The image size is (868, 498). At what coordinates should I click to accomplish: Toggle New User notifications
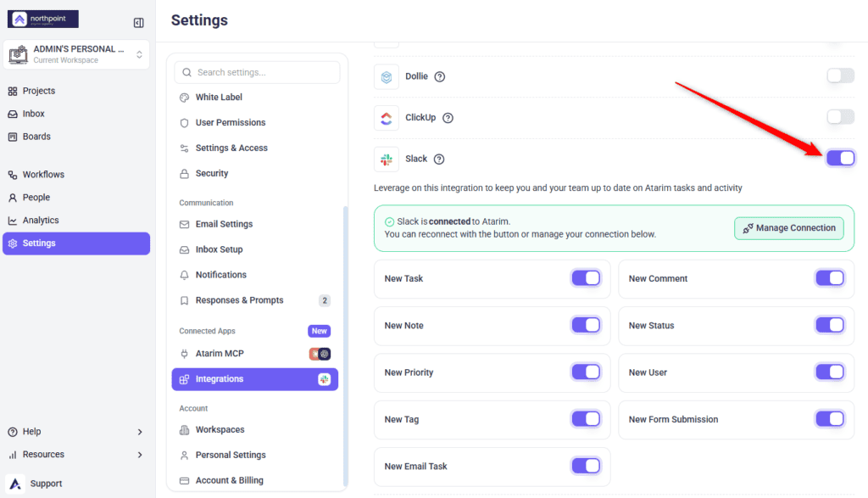click(830, 372)
